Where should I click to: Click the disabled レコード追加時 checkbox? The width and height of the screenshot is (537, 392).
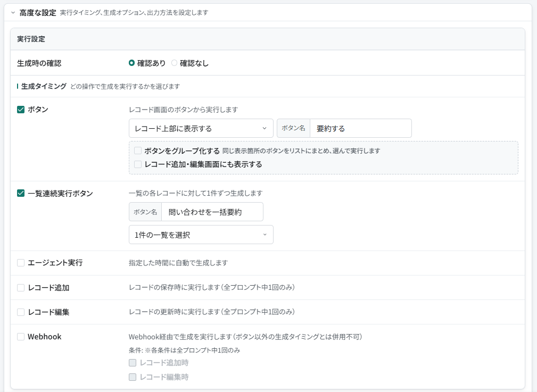pyautogui.click(x=133, y=363)
